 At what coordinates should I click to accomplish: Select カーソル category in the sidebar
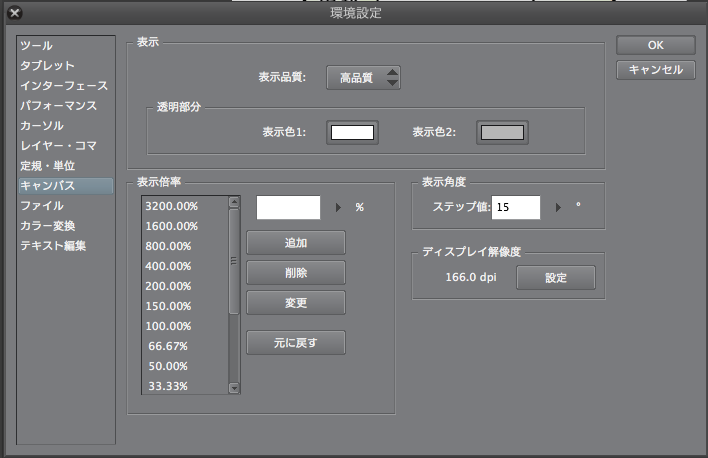(66, 126)
